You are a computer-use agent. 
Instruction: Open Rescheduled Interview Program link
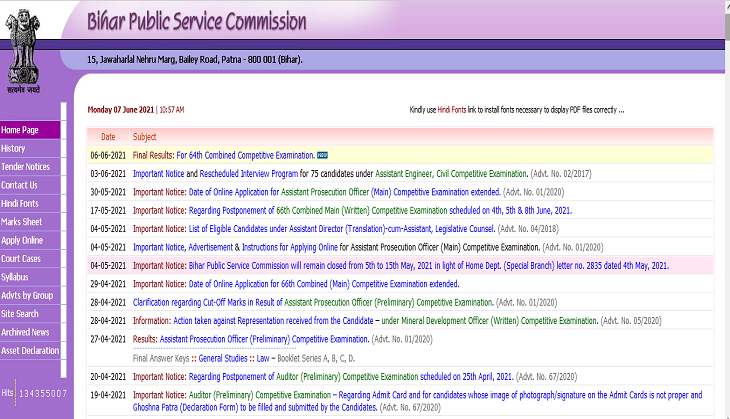coord(249,174)
